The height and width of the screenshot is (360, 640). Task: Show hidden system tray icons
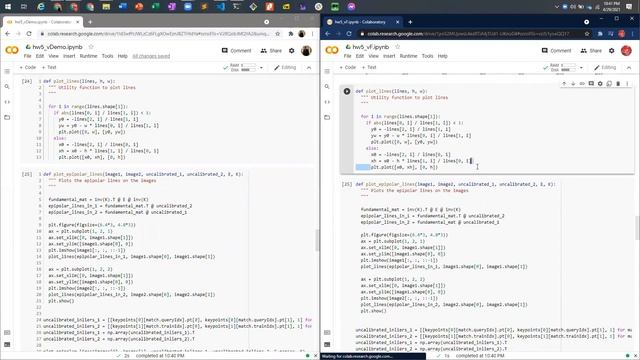coord(556,7)
